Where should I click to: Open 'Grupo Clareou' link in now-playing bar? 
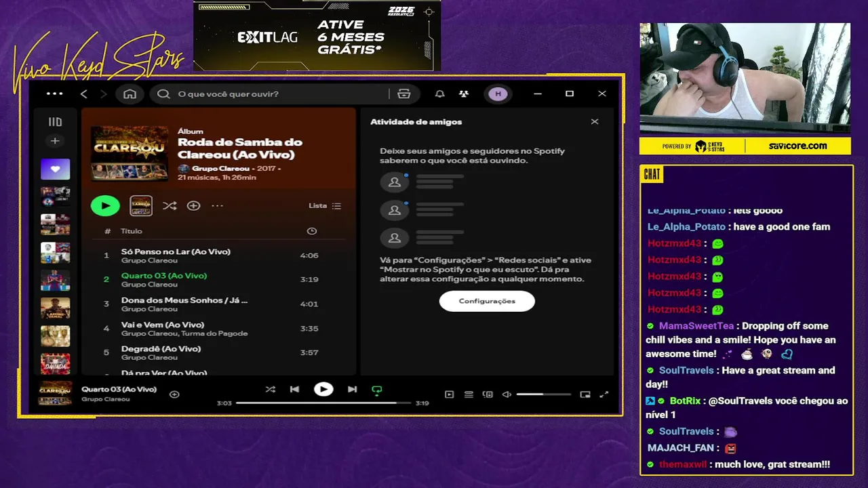point(105,399)
